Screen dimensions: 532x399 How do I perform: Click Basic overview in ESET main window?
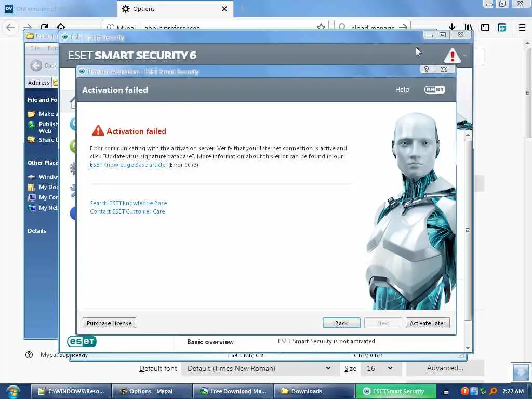210,342
